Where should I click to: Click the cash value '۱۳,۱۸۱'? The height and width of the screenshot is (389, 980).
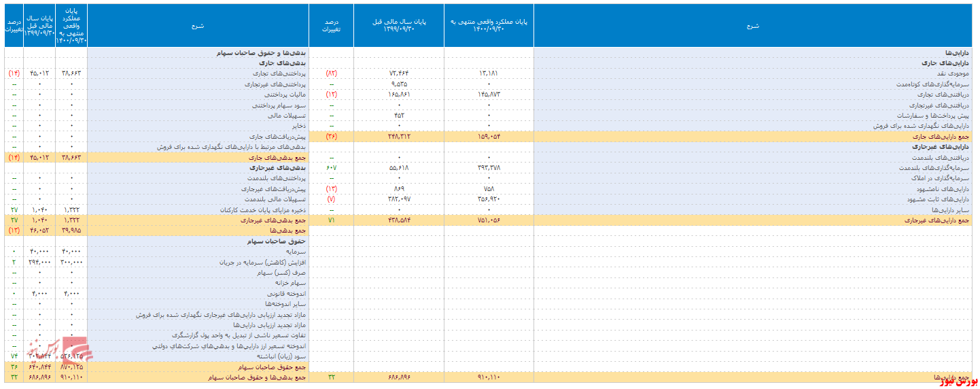click(489, 73)
